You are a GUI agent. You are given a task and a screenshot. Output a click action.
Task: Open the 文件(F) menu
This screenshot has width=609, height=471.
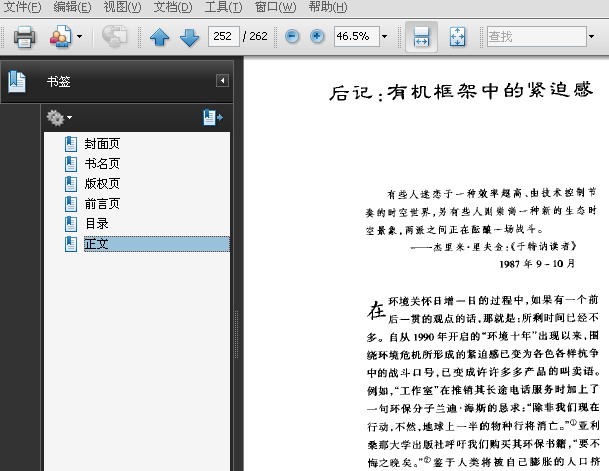pos(23,7)
